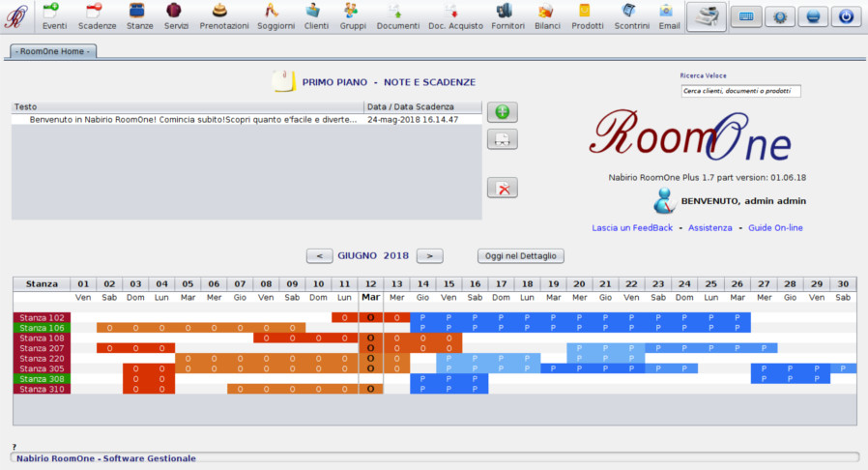
Task: Select the Benvenuto in Nabirio RoomOne note row
Action: click(x=246, y=120)
